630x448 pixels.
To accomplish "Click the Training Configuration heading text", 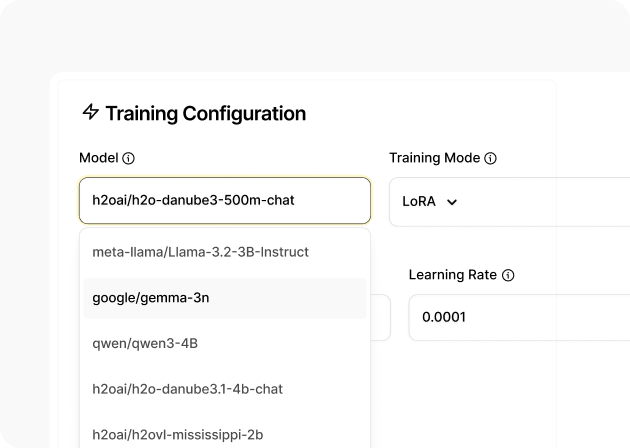I will coord(205,113).
